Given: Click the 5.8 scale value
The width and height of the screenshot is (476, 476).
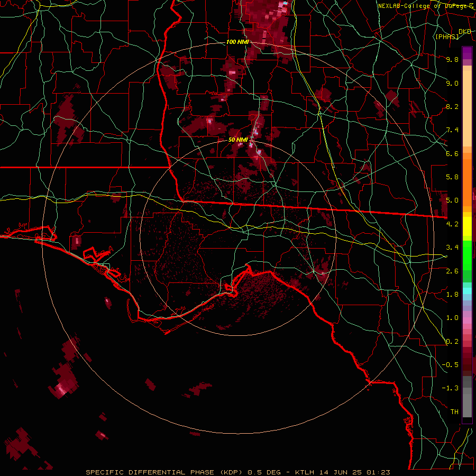Looking at the screenshot, I should tap(452, 177).
